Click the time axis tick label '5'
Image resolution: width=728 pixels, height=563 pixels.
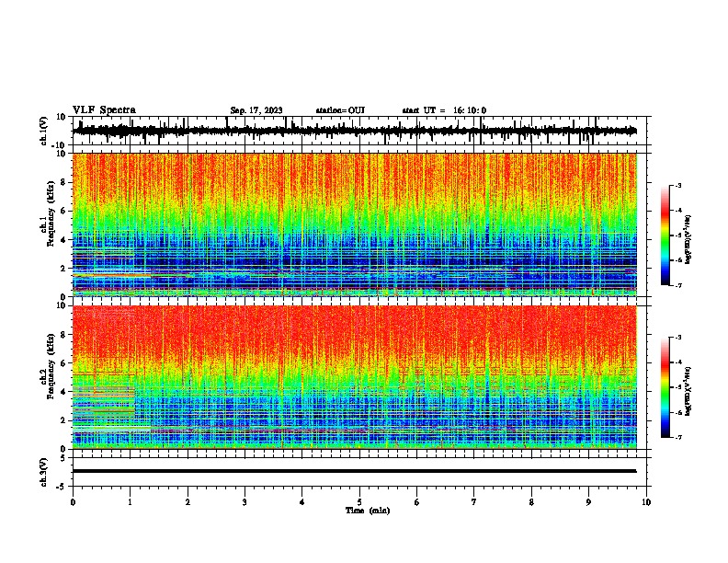pos(359,502)
